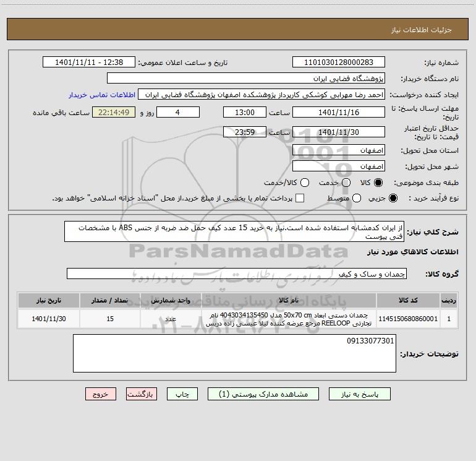Click the کد کالا column header
476x461 pixels.
[x=408, y=300]
